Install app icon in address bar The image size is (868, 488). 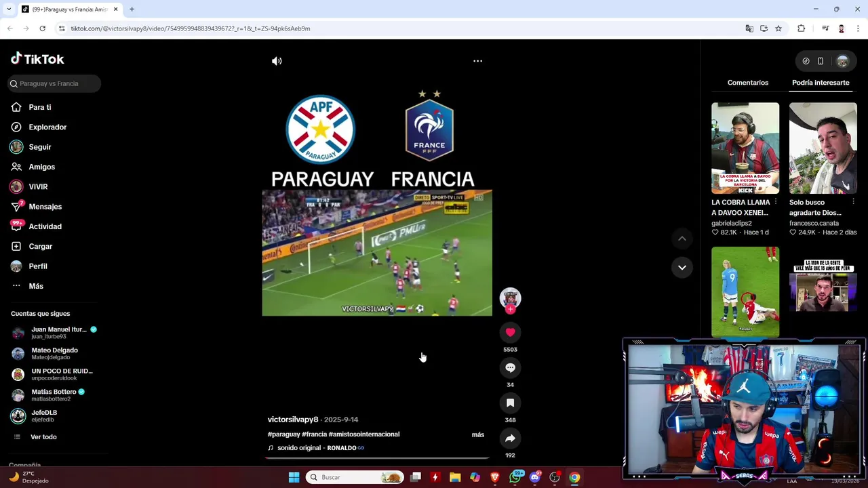tap(764, 28)
